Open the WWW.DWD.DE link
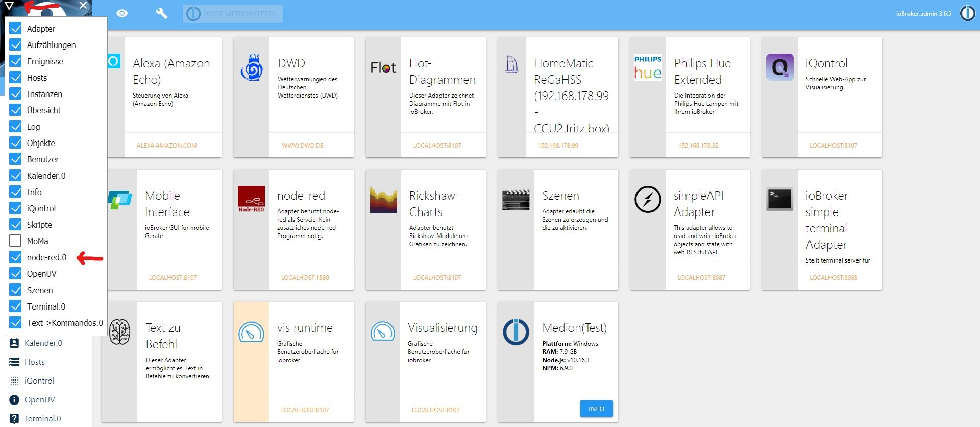Image resolution: width=980 pixels, height=427 pixels. (303, 146)
